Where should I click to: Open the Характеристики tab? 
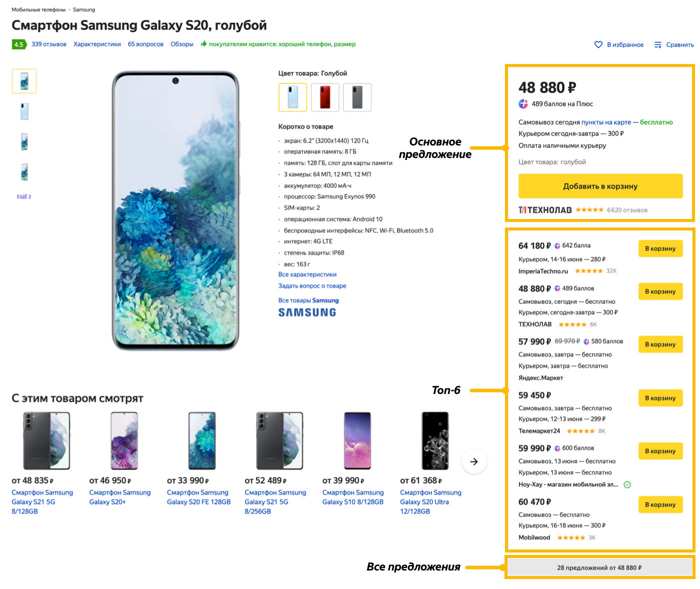pyautogui.click(x=97, y=44)
